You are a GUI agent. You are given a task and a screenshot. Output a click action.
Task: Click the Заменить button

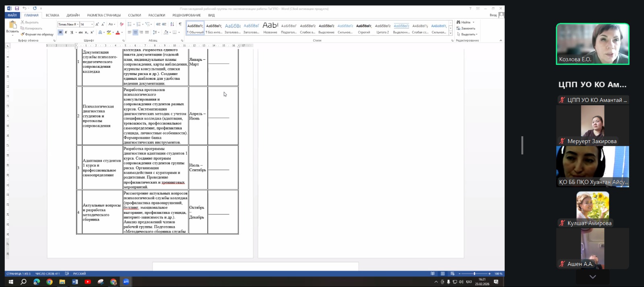(x=468, y=28)
